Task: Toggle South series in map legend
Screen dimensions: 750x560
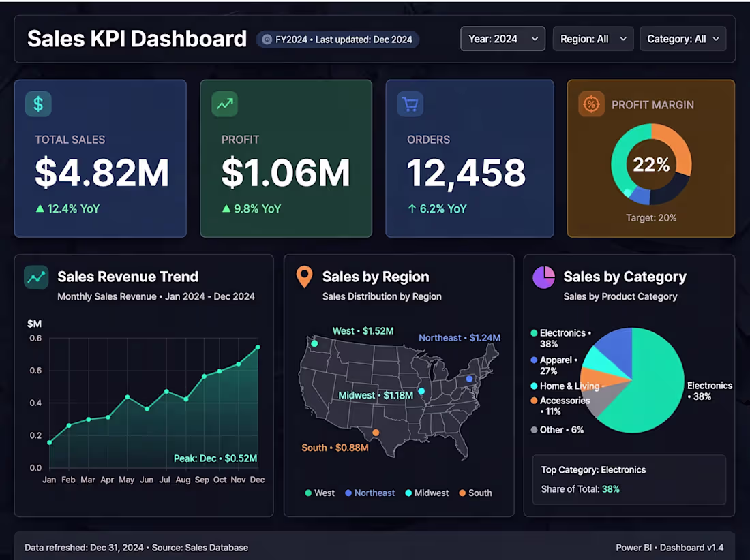Action: [x=475, y=493]
